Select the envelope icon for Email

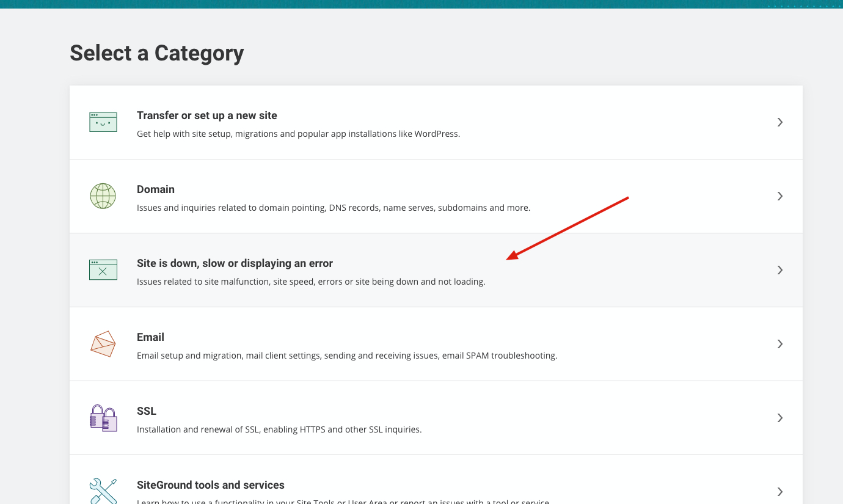click(103, 343)
